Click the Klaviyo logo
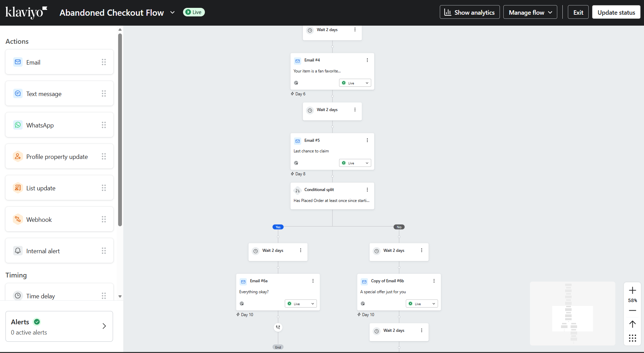Screen dimensions: 644x353 click(x=26, y=12)
